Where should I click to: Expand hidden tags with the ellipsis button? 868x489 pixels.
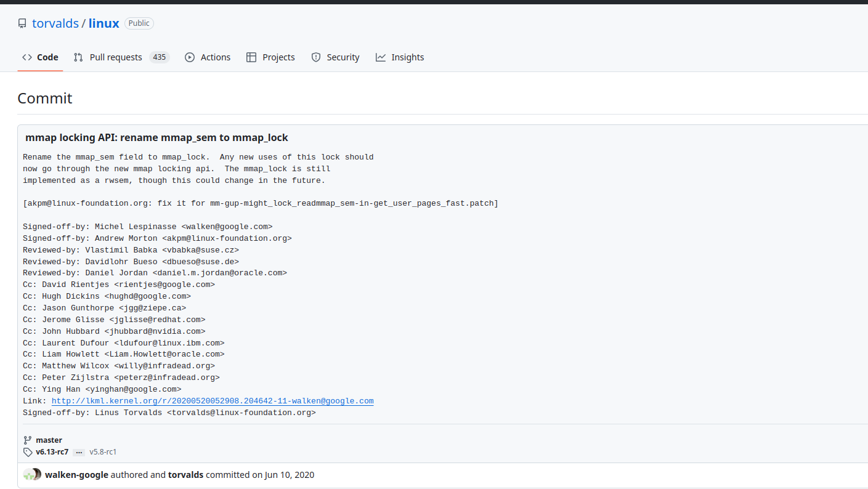click(x=79, y=452)
